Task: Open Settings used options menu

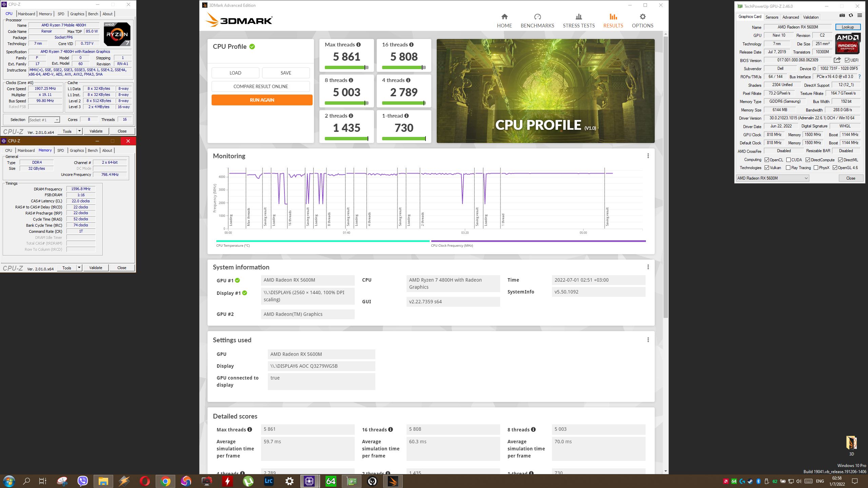Action: (x=648, y=340)
